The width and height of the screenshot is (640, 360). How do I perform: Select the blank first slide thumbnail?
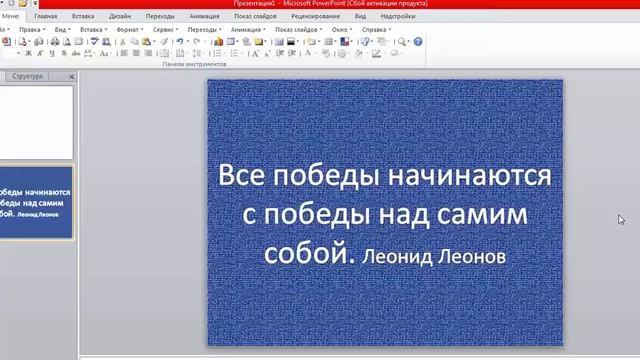pos(36,122)
